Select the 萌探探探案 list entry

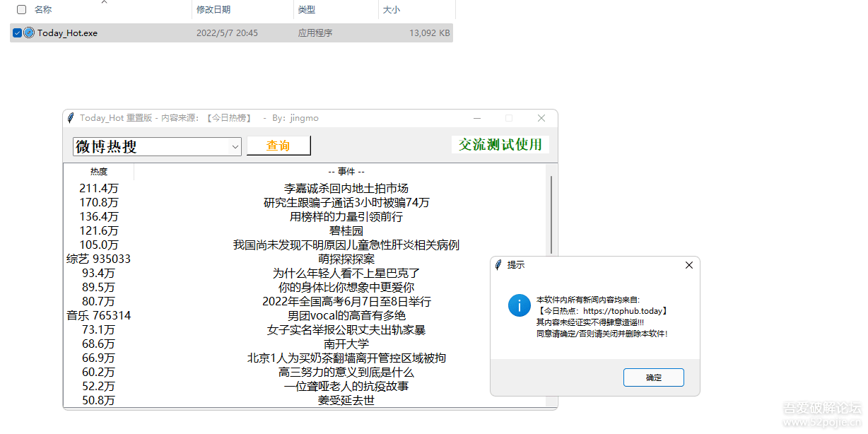(x=346, y=259)
